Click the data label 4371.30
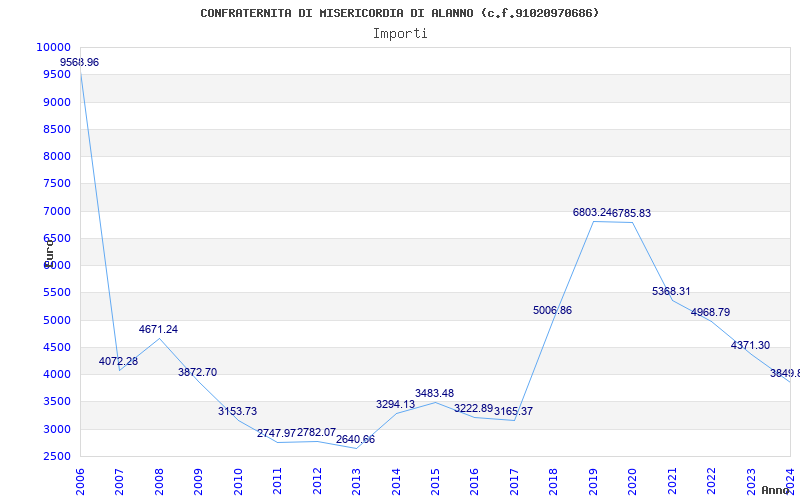 point(750,345)
